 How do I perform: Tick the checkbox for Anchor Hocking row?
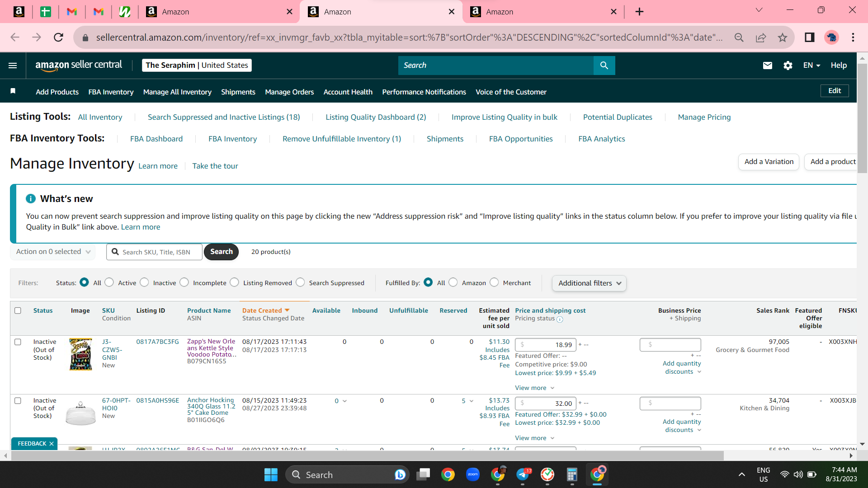pos(18,401)
